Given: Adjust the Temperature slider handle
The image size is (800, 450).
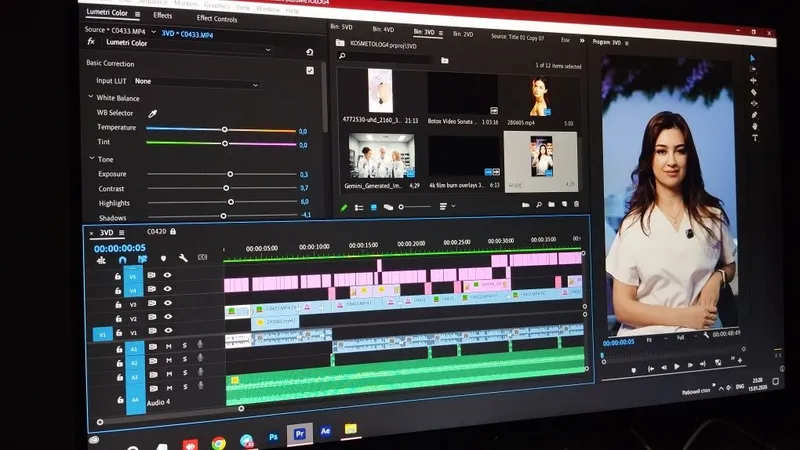Looking at the screenshot, I should tap(224, 130).
